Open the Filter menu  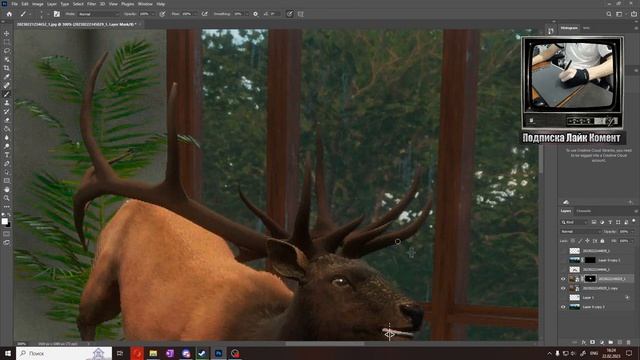coord(91,4)
